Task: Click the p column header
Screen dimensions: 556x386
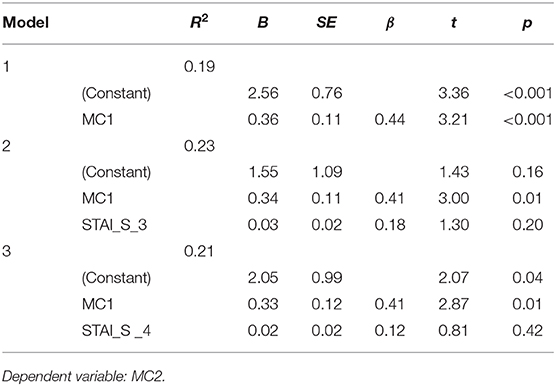Action: click(x=527, y=24)
